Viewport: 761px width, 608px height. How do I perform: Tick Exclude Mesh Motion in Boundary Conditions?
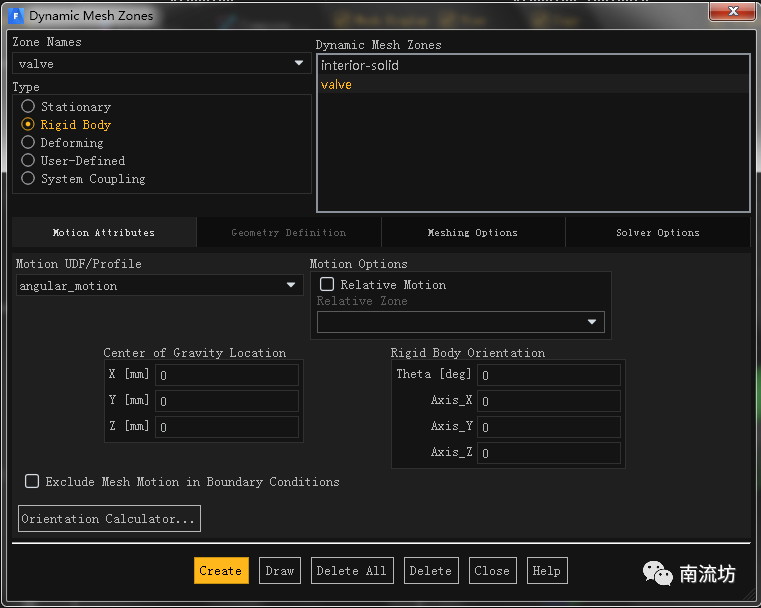[x=33, y=482]
